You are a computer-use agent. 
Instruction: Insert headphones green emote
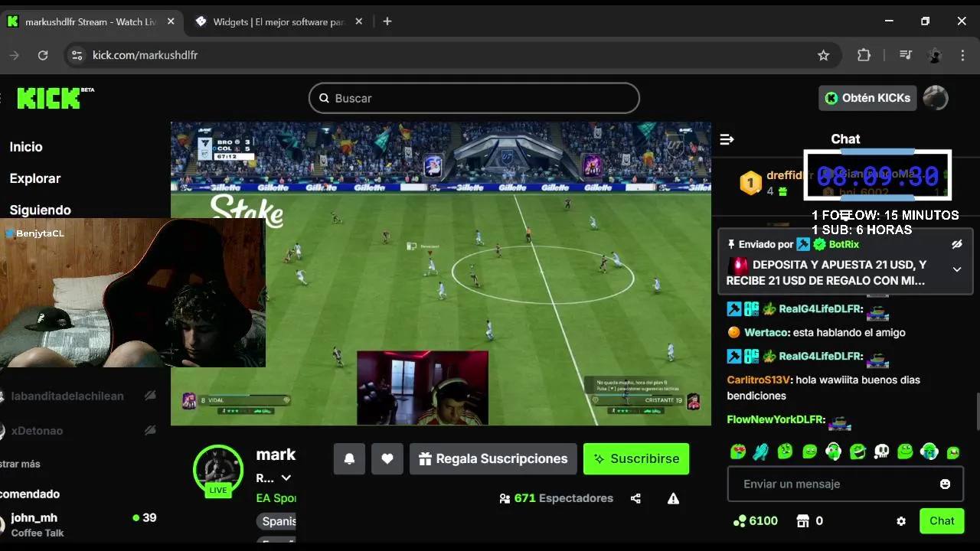pyautogui.click(x=833, y=452)
